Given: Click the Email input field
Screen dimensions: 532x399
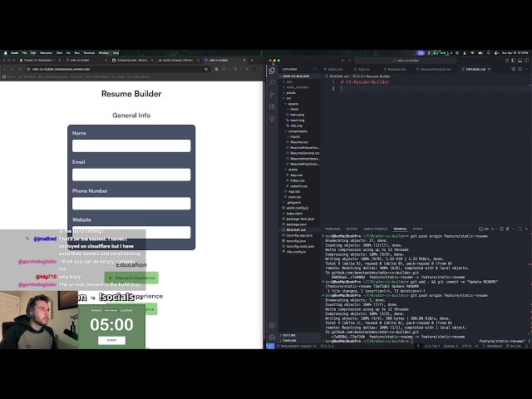Looking at the screenshot, I should 131,175.
